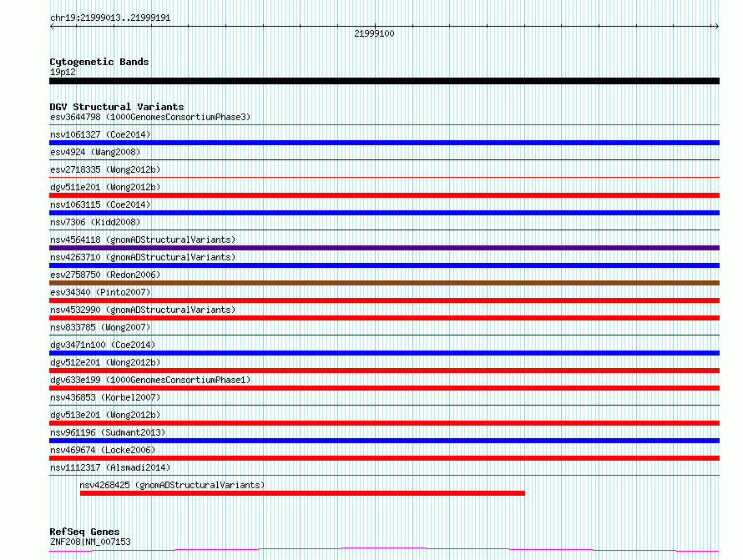
Task: Select the 19p12 band label
Action: pyautogui.click(x=63, y=72)
